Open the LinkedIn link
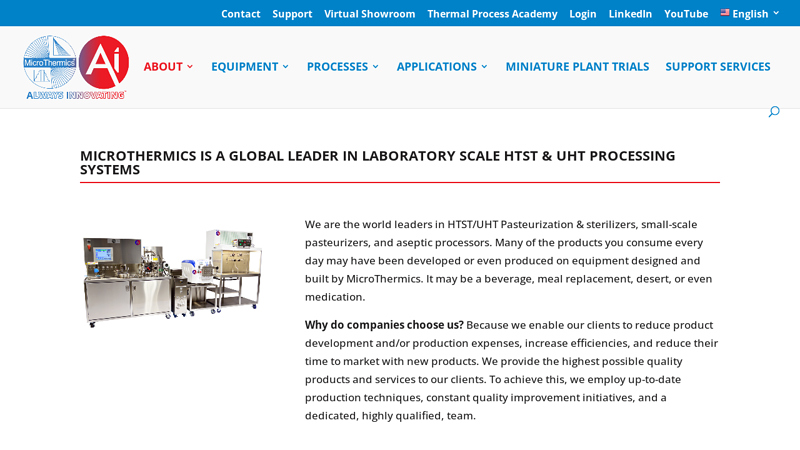 tap(630, 14)
